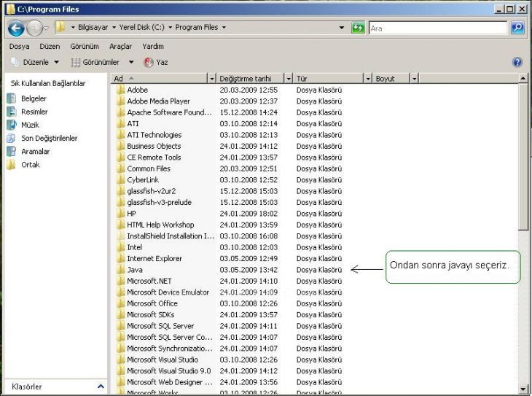The height and width of the screenshot is (396, 532).
Task: Open Boyut column filter dropdown
Action: coord(414,79)
